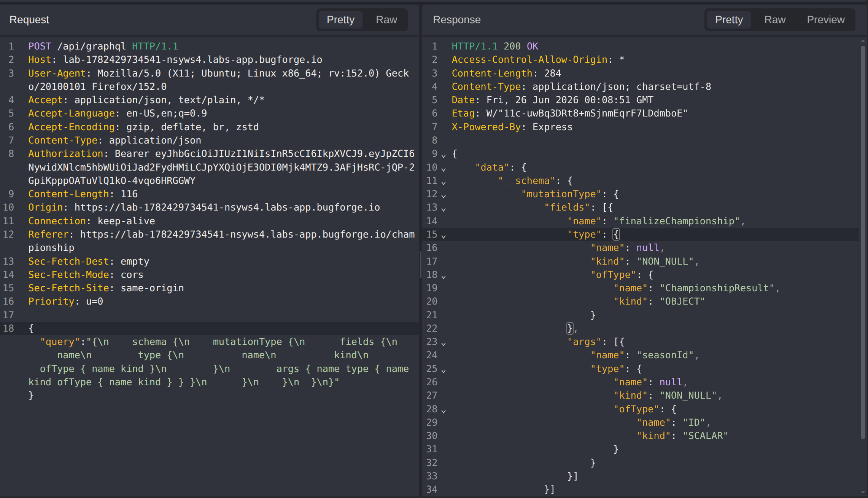Click the Referer header name
The width and height of the screenshot is (868, 498).
[x=48, y=235]
